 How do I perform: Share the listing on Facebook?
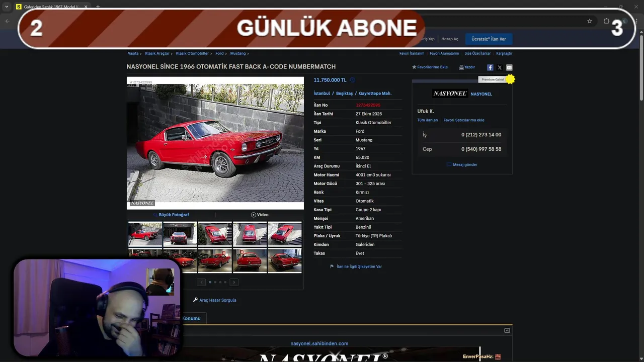tap(490, 67)
